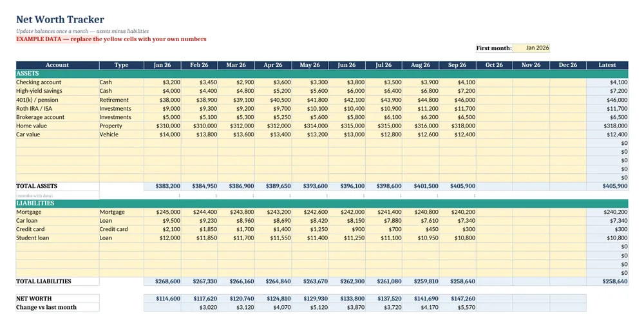Click the EXAMPLE DATA warning text
This screenshot has width=644, height=327.
point(111,39)
